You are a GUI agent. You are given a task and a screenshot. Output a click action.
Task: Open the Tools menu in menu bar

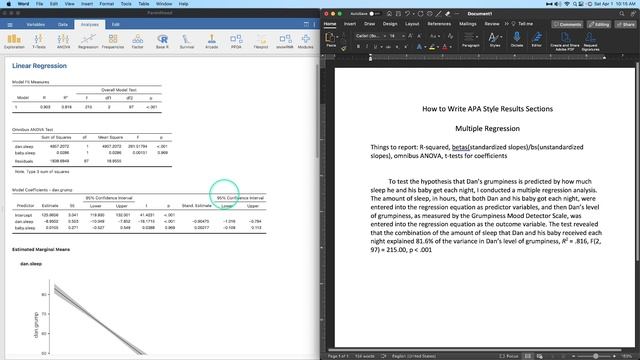(126, 4)
